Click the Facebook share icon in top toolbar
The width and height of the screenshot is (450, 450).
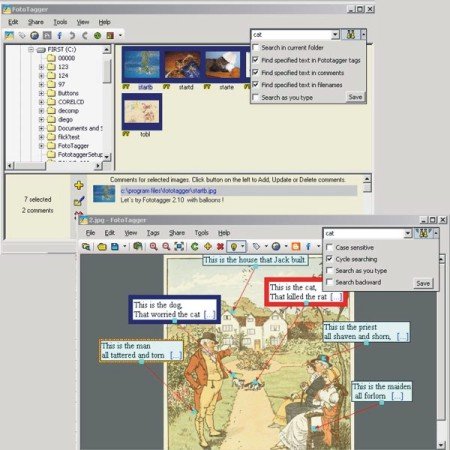(60, 35)
